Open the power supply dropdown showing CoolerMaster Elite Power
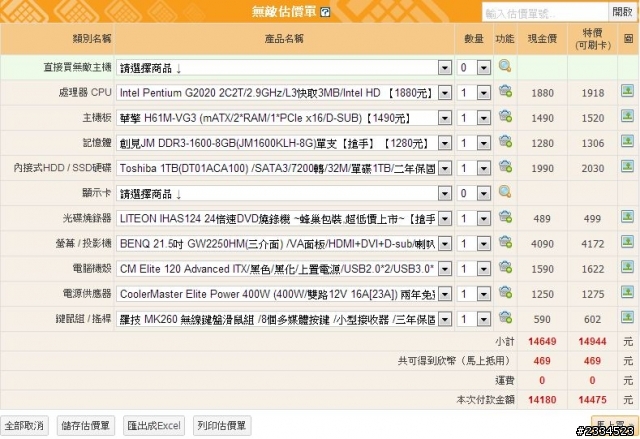The height and width of the screenshot is (439, 640). (284, 294)
